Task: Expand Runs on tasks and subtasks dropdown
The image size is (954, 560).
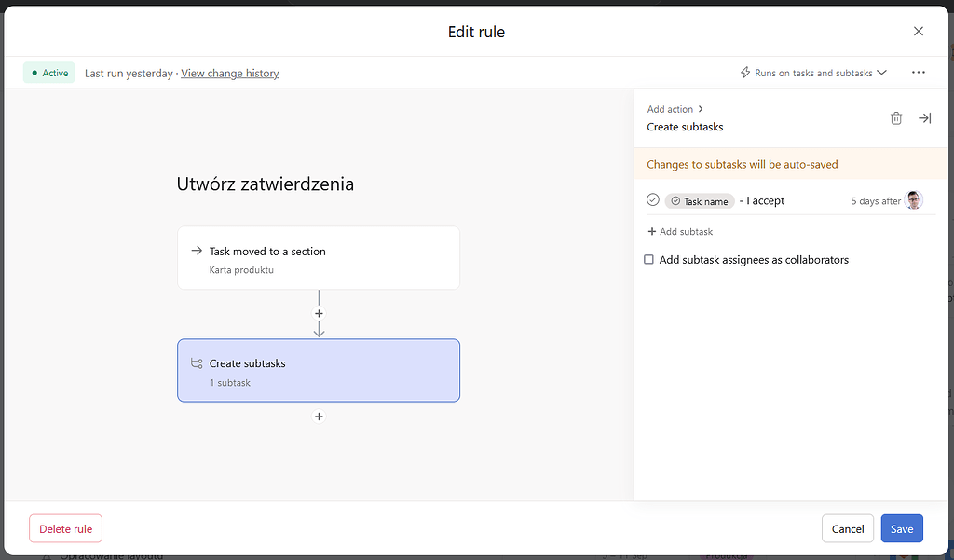Action: tap(881, 73)
